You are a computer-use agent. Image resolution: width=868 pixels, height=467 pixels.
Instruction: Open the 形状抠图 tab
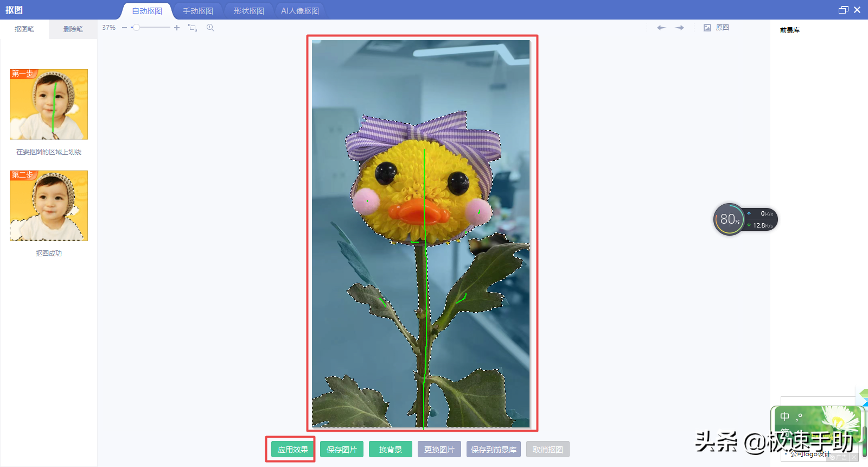coord(249,11)
